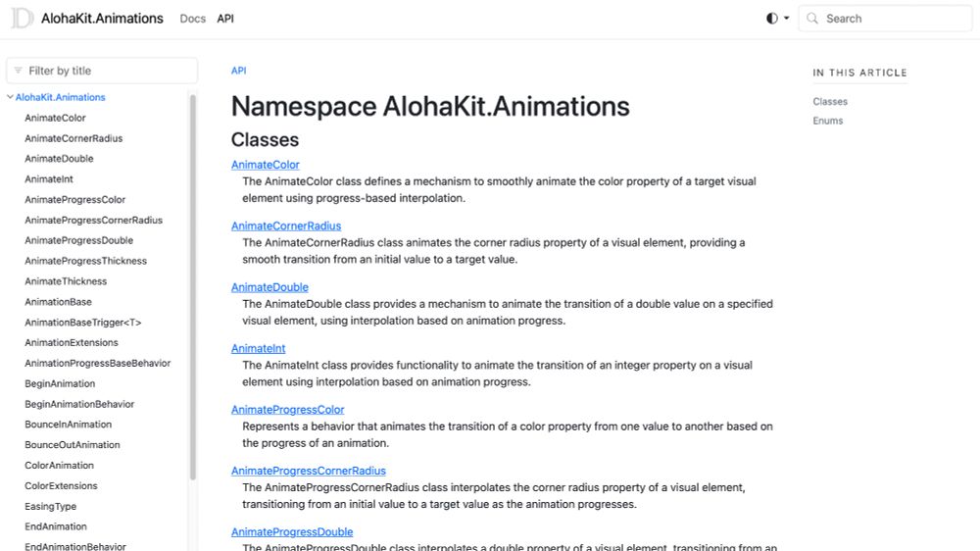Image resolution: width=980 pixels, height=551 pixels.
Task: Select AnimateInt in sidebar tree
Action: pyautogui.click(x=49, y=178)
